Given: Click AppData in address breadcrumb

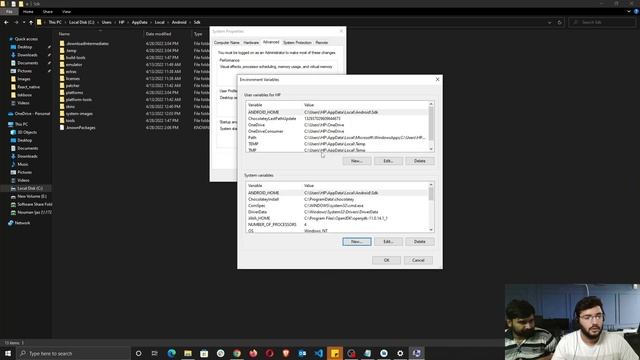Looking at the screenshot, I should point(139,22).
